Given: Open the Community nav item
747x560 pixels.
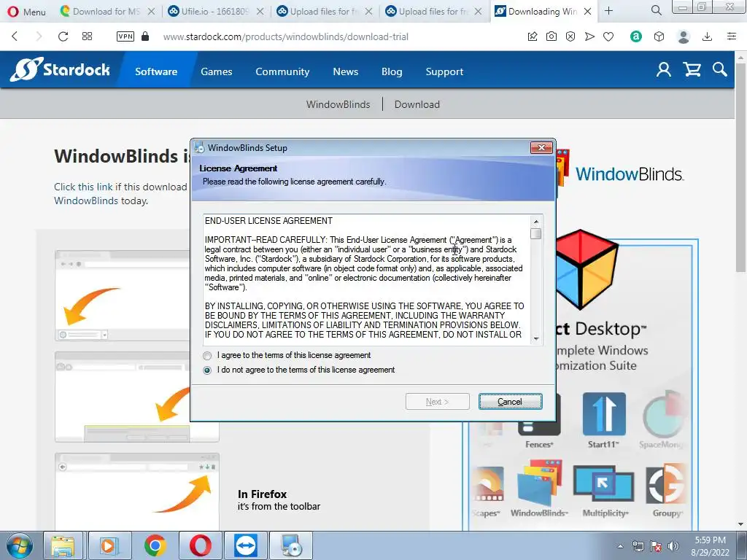Looking at the screenshot, I should click(282, 71).
